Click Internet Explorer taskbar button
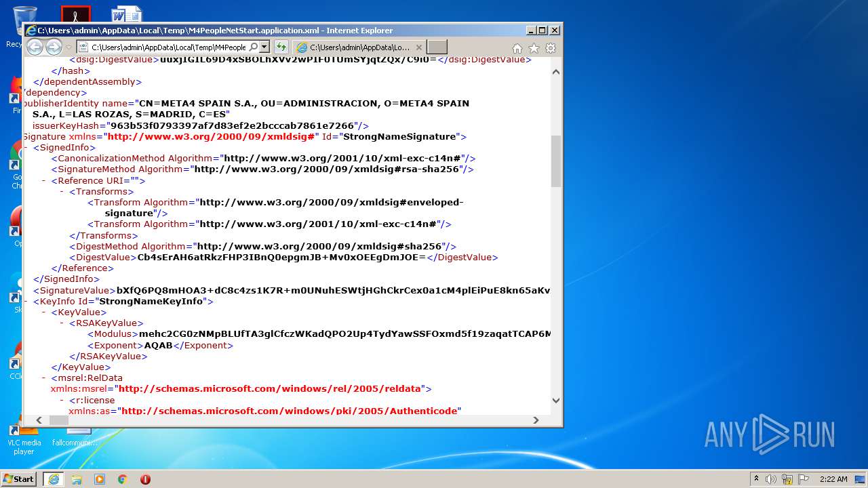The image size is (868, 488). (x=54, y=479)
